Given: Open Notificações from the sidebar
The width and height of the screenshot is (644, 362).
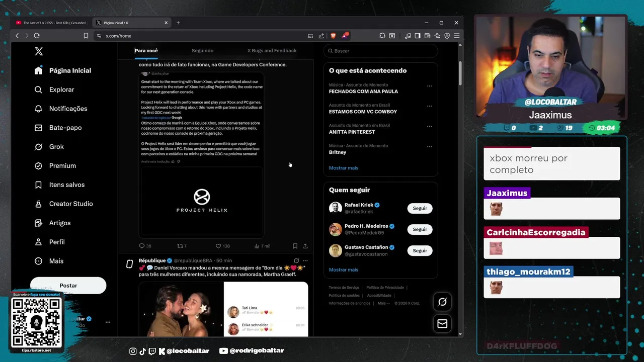Looking at the screenshot, I should pyautogui.click(x=61, y=109).
